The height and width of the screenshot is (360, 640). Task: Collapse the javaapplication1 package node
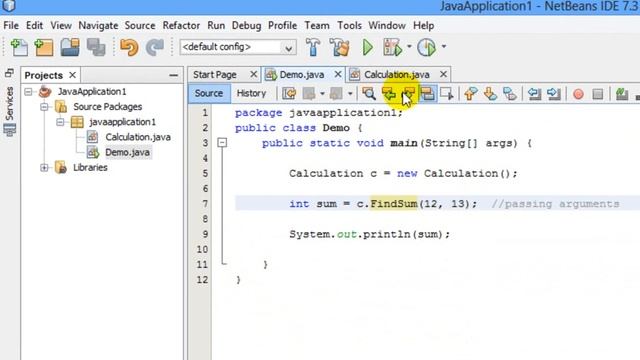point(60,122)
